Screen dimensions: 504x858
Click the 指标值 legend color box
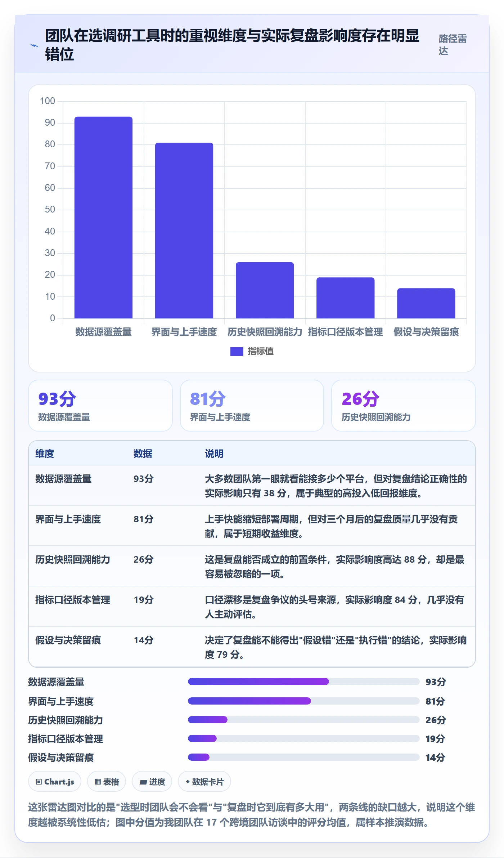pyautogui.click(x=237, y=351)
